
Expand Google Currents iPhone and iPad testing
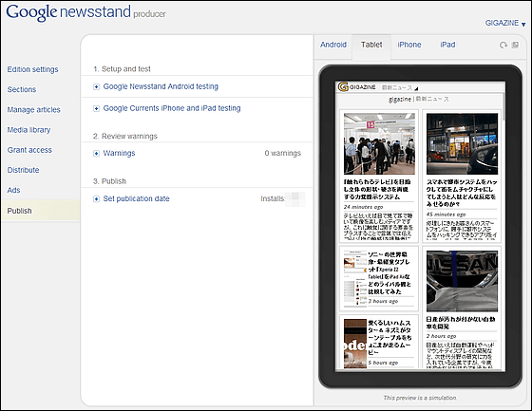point(96,108)
